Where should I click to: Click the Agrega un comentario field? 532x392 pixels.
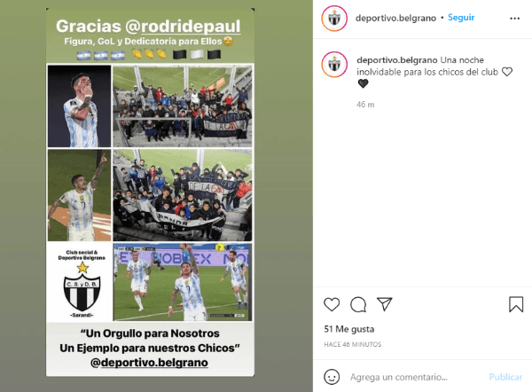click(416, 377)
